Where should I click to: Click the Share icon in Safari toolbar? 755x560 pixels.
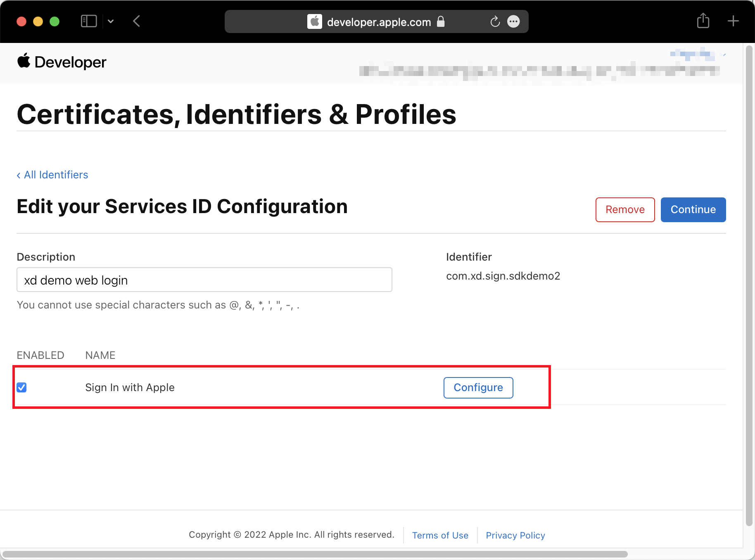tap(703, 21)
